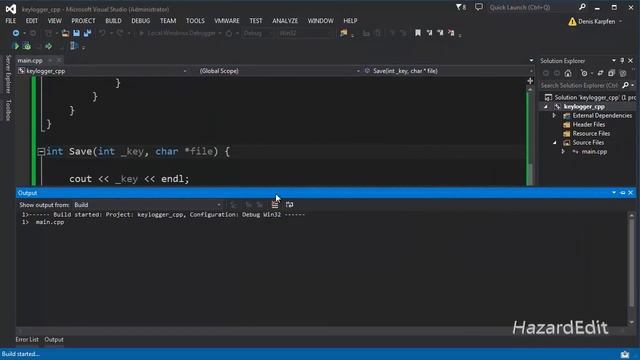640x360 pixels.
Task: Focus the Search Solution Explorer field
Action: [x=579, y=85]
